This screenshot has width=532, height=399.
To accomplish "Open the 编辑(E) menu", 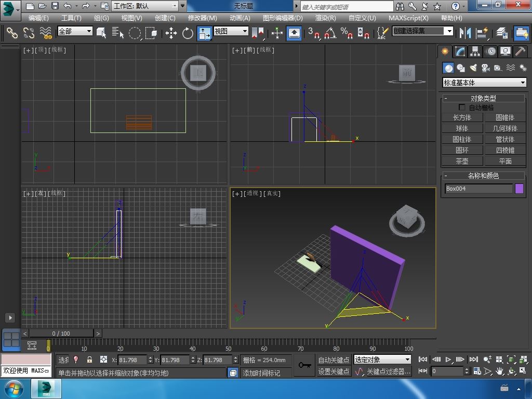I will pos(38,18).
